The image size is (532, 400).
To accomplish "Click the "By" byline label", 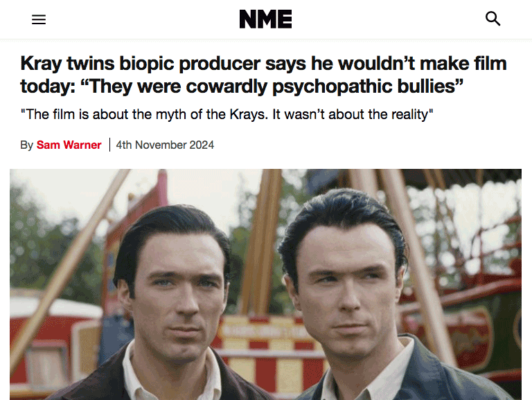I will pos(26,145).
